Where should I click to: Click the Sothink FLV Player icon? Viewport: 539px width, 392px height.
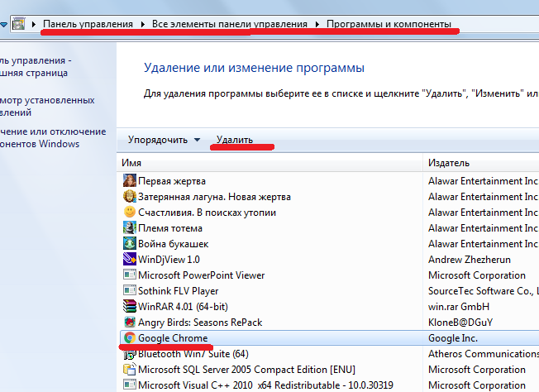(129, 290)
